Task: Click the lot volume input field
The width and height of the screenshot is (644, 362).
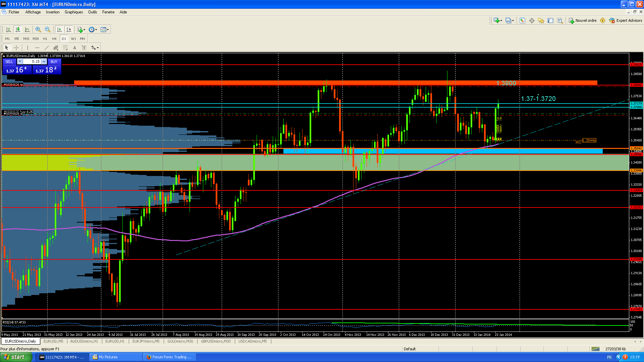Action: 32,62
